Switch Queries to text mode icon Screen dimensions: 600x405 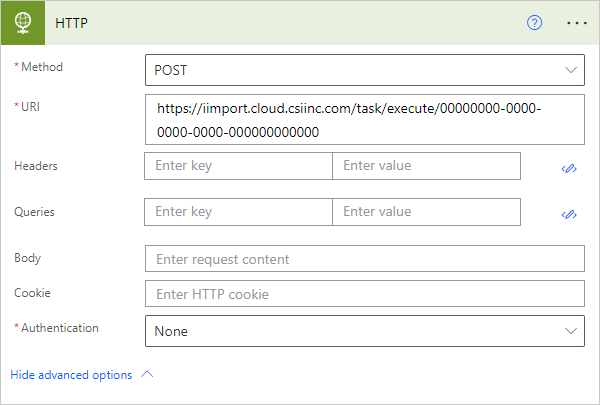[570, 214]
